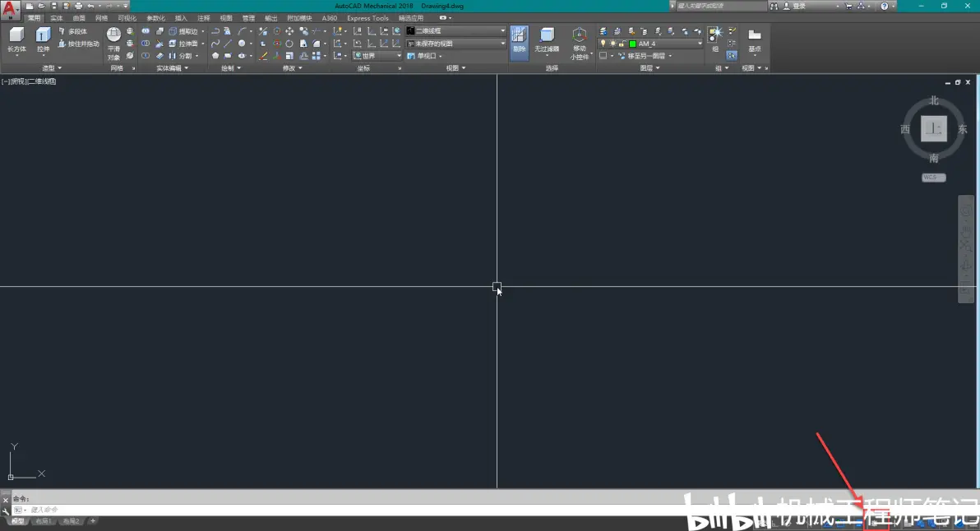Screen dimensions: 980x531
Task: Toggle layer freeze sun icon in layer dropdown
Action: tap(612, 44)
